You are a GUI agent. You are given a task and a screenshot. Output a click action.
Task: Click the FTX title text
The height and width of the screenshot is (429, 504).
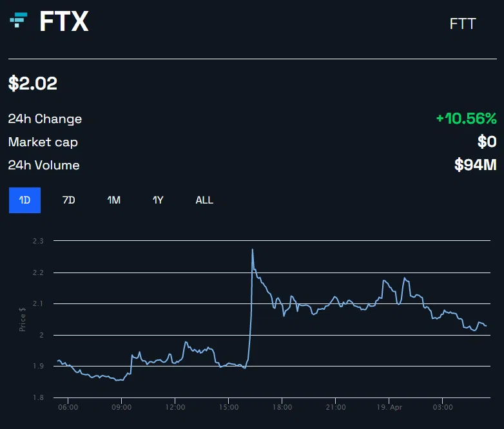click(x=64, y=21)
